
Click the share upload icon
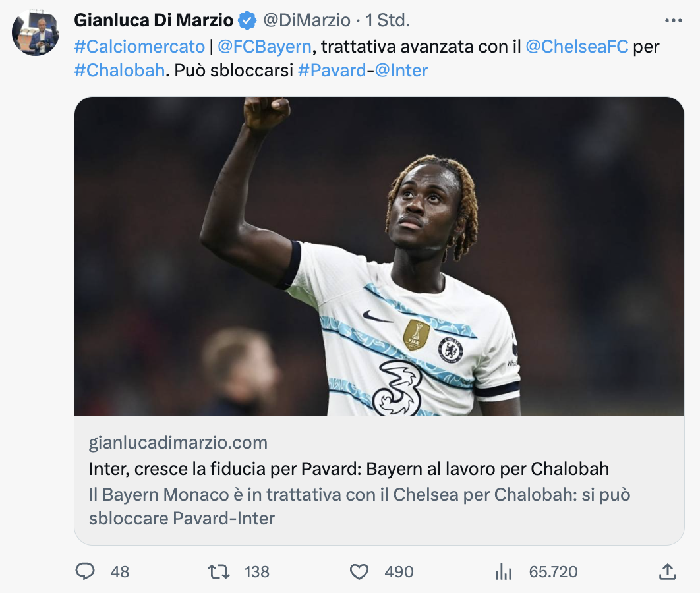click(668, 571)
